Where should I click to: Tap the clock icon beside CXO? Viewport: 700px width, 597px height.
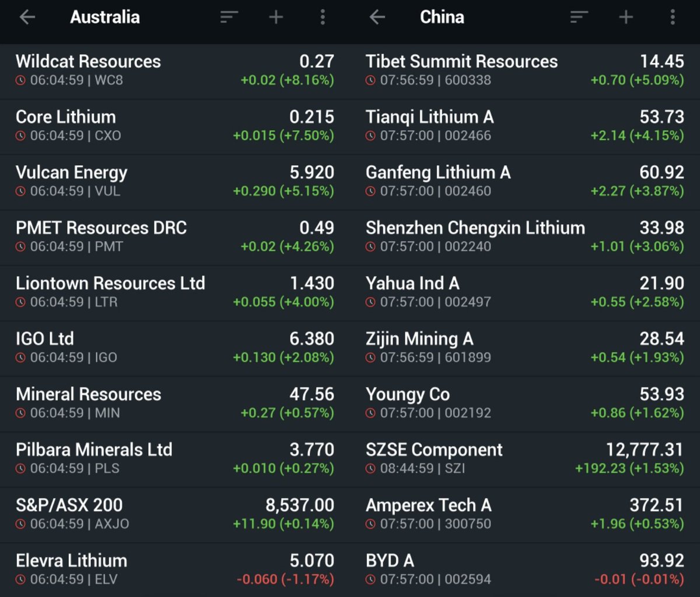[x=21, y=136]
